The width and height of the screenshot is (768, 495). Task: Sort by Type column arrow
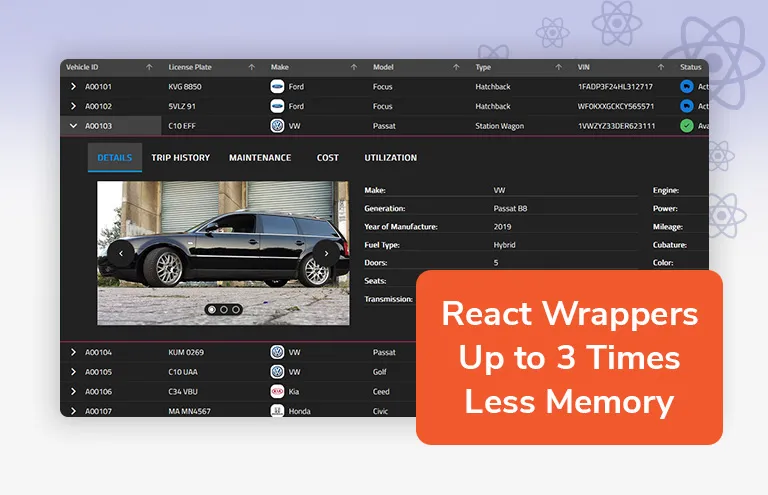pos(558,67)
